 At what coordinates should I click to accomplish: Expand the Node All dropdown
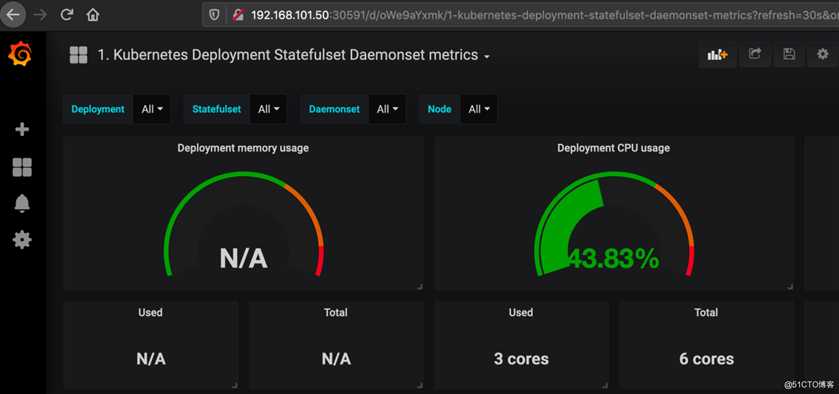[479, 109]
